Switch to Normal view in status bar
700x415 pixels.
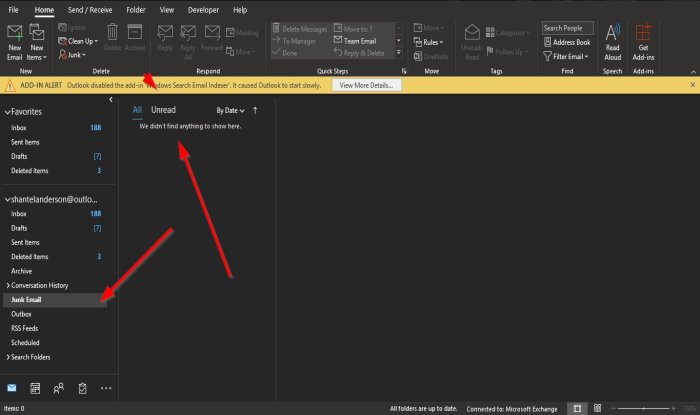tap(577, 408)
